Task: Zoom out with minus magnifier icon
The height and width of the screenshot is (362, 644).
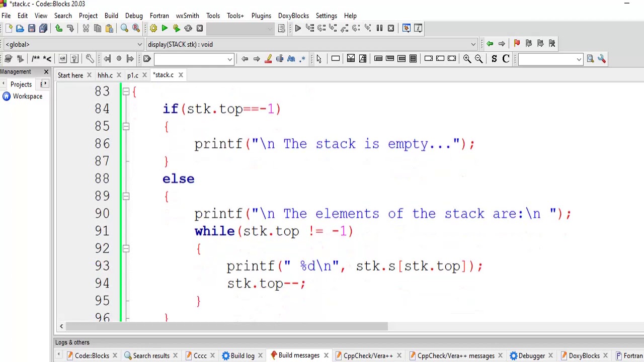Action: click(478, 59)
